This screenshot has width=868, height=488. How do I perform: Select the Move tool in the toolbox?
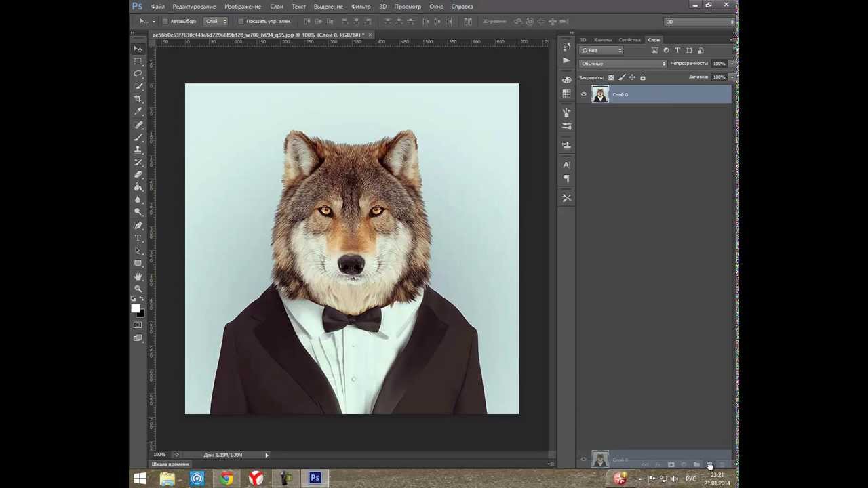138,49
